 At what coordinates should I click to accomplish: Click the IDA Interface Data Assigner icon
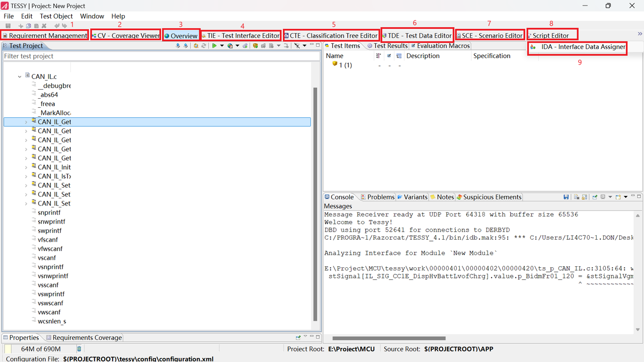533,47
